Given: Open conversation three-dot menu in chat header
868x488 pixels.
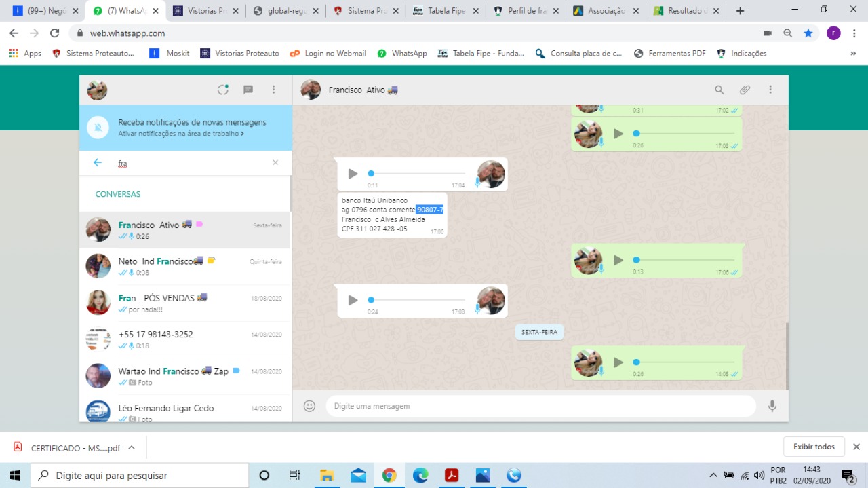Looking at the screenshot, I should tap(770, 90).
